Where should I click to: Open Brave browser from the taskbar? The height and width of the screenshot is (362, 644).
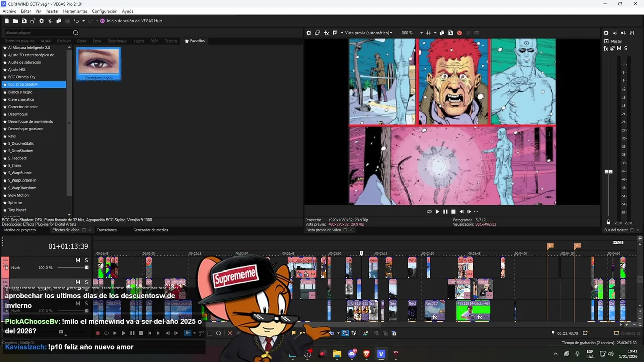(x=366, y=354)
